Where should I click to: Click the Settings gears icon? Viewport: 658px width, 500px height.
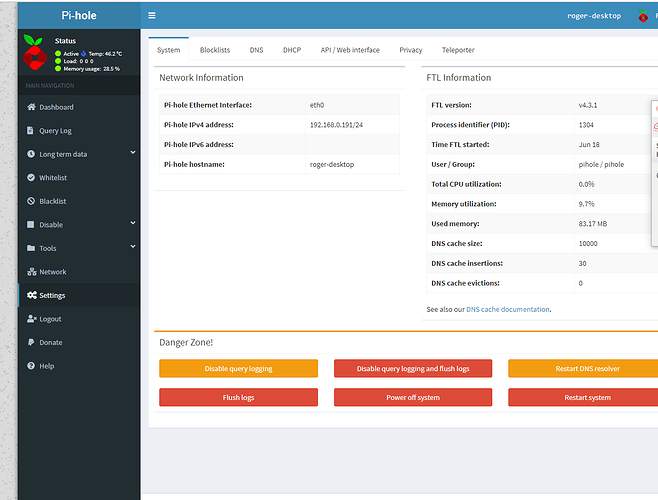pos(31,295)
